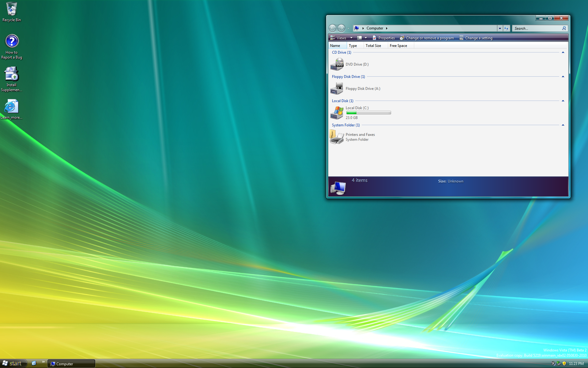Click Change or remove a program
Image resolution: width=588 pixels, height=368 pixels.
click(427, 38)
